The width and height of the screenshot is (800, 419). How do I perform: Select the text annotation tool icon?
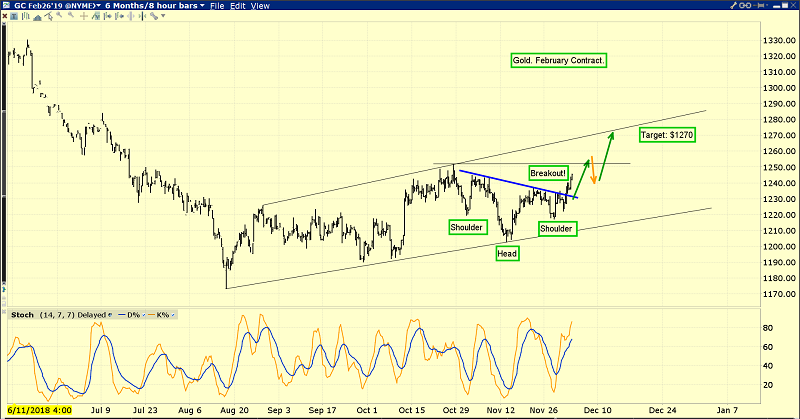[14, 16]
